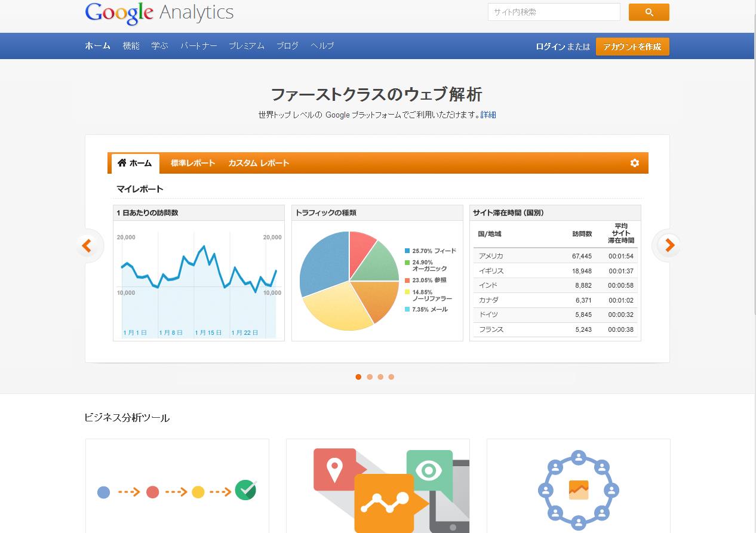756x533 pixels.
Task: Follow the 詳細 link under the headline
Action: click(x=488, y=115)
